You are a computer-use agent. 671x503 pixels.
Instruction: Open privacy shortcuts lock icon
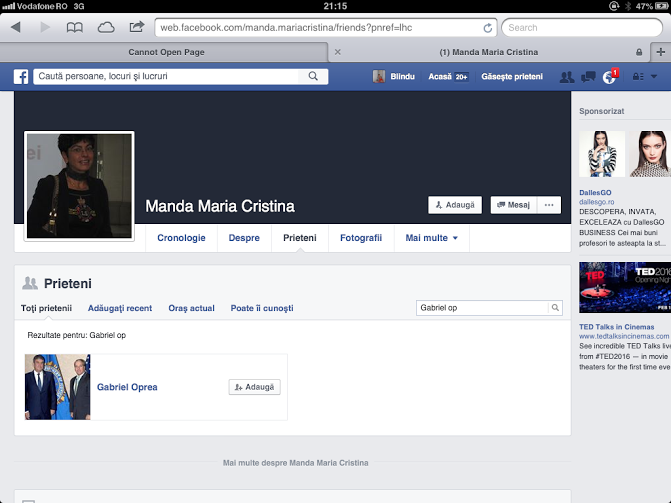pos(638,77)
